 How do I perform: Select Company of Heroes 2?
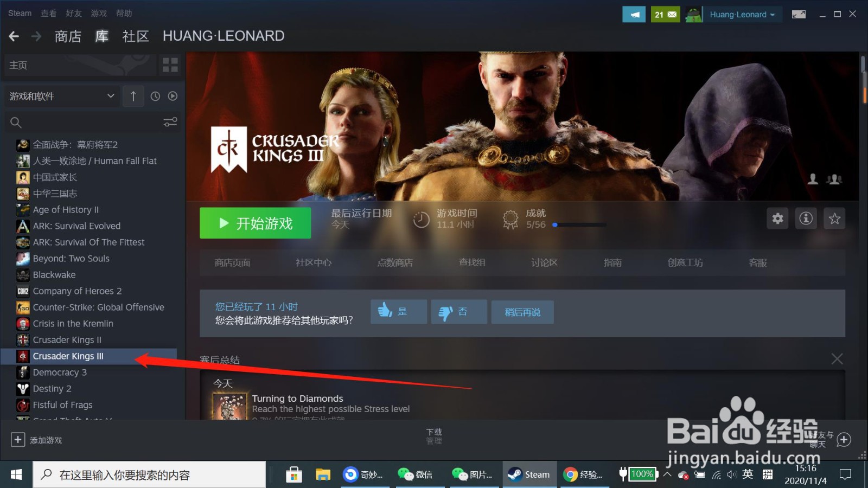pos(89,291)
